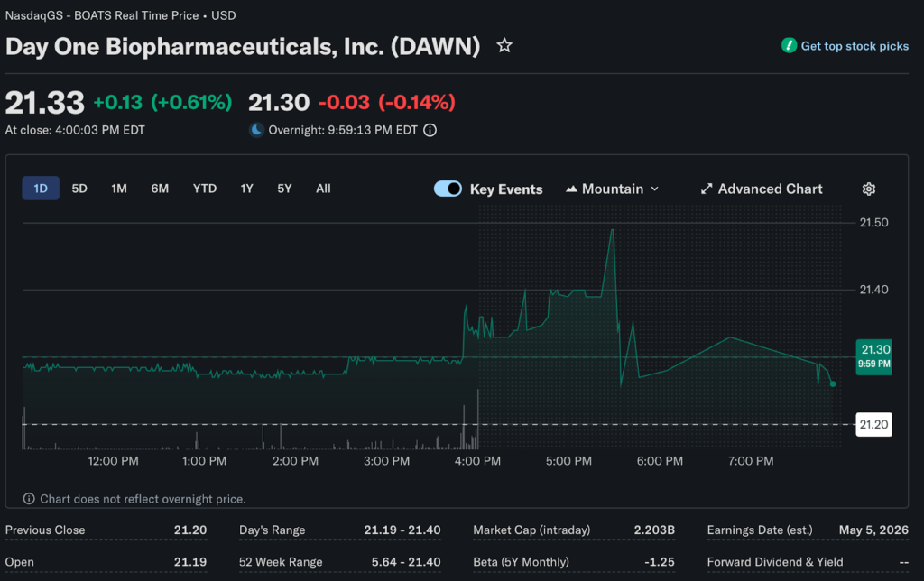Screen dimensions: 924x581
Task: Click the 21.30 current price marker
Action: 874,356
